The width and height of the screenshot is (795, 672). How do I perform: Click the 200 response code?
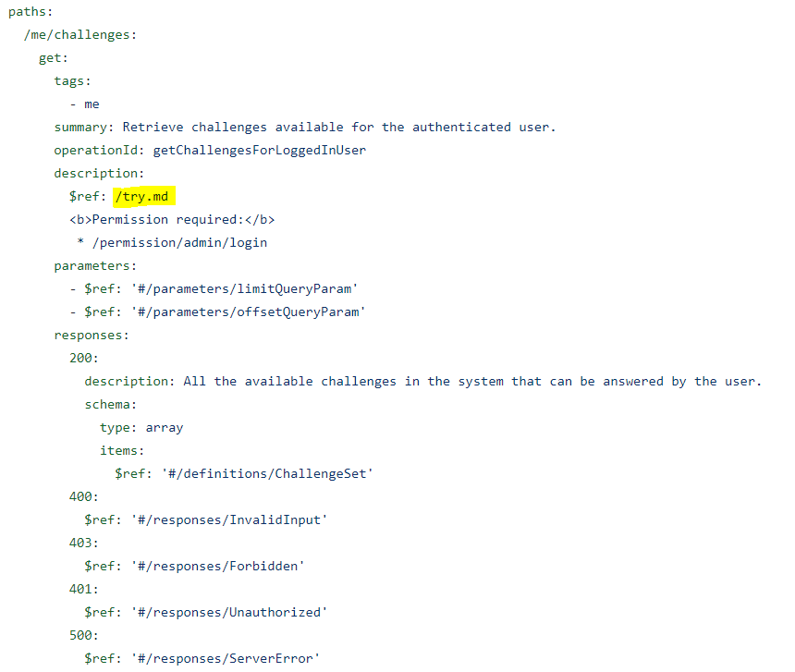(79, 358)
